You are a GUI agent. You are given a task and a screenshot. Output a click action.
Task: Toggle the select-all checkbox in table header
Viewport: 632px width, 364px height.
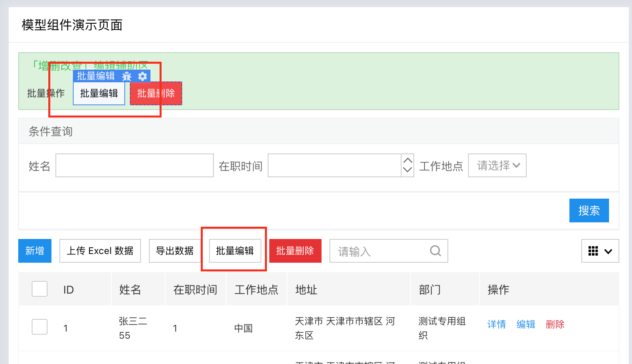pyautogui.click(x=40, y=289)
